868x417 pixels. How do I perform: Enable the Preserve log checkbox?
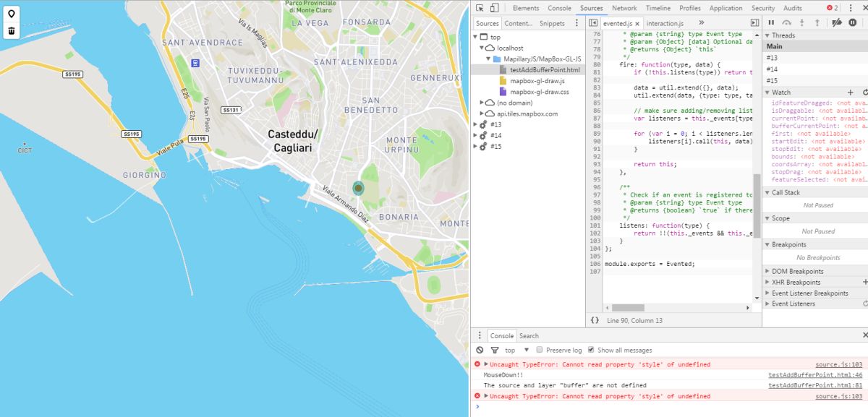(540, 350)
